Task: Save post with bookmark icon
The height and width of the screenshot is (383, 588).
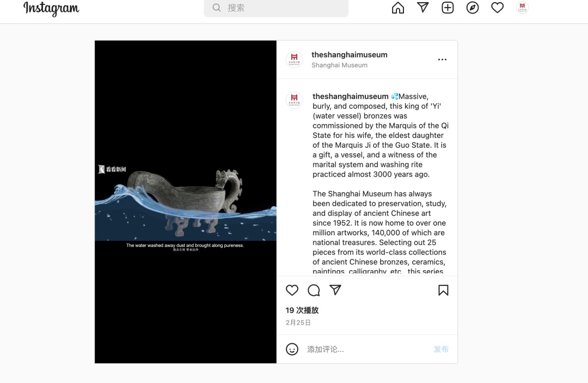Action: point(443,290)
